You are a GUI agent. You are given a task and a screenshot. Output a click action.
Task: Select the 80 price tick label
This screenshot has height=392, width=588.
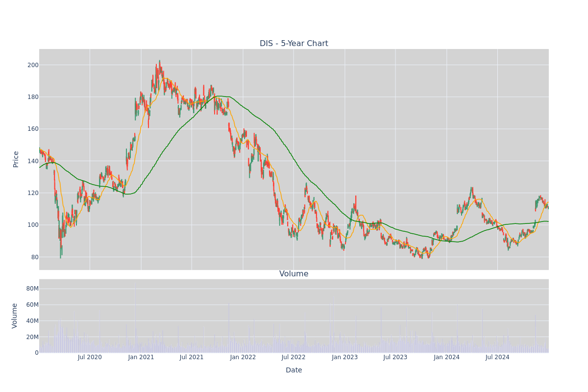coord(35,257)
